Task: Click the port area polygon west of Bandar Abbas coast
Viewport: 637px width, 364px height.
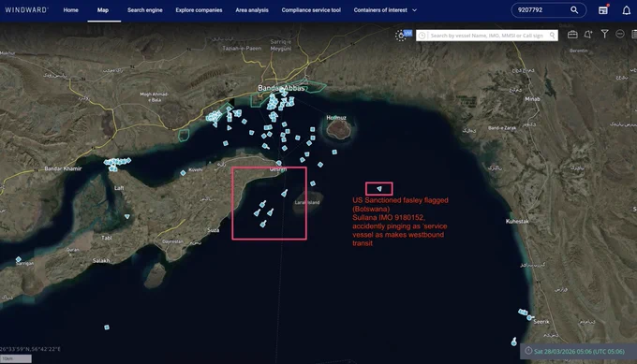Action: point(184,135)
